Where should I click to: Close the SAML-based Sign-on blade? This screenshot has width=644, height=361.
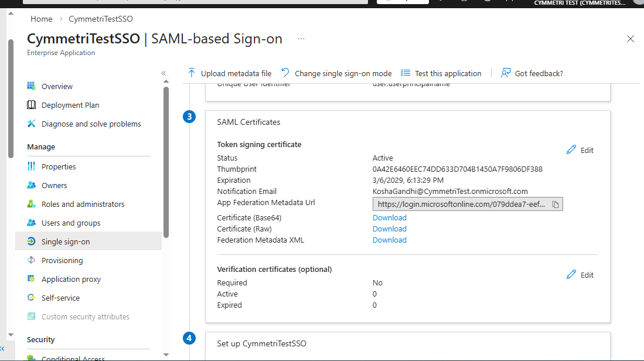point(631,39)
